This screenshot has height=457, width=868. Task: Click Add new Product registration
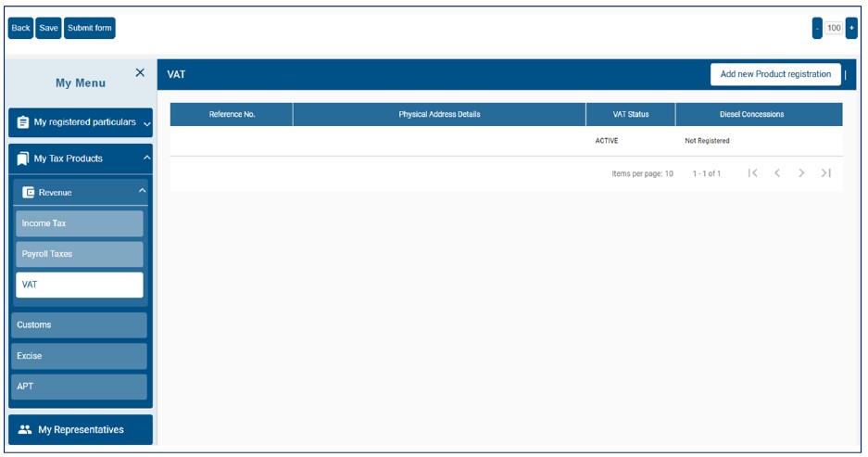775,74
